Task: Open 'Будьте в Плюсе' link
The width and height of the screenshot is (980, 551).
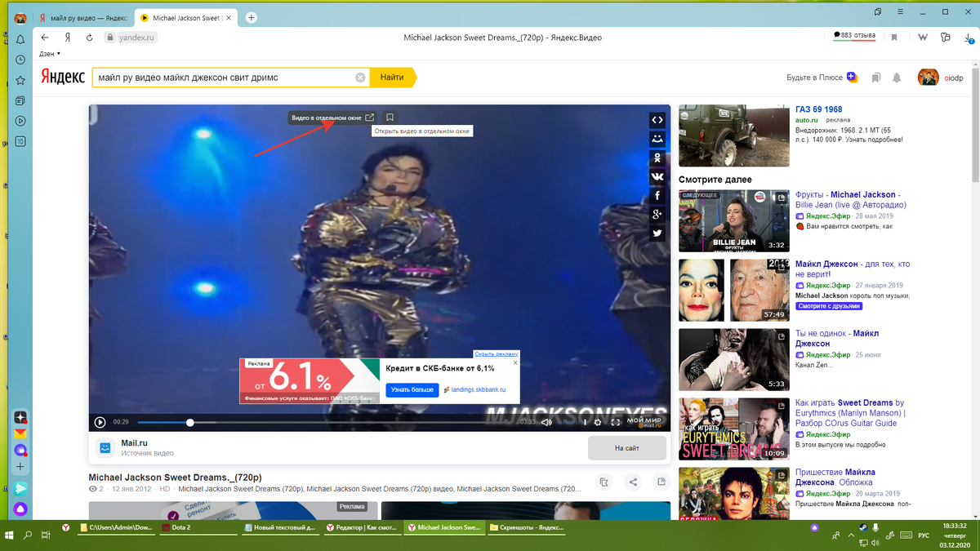Action: tap(822, 78)
